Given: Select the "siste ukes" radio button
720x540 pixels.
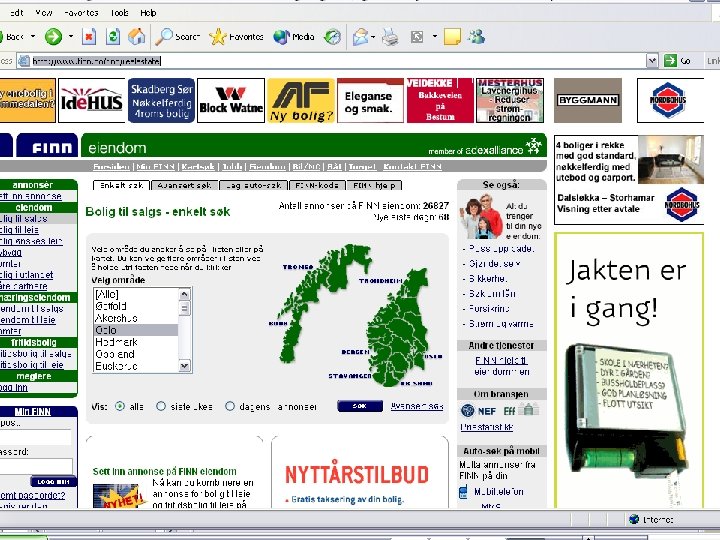Looking at the screenshot, I should [161, 406].
